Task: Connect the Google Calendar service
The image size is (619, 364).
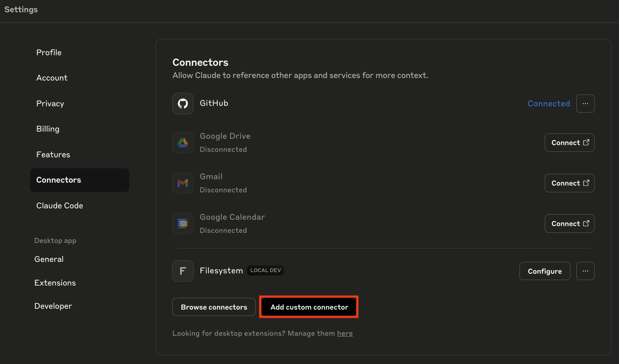Action: click(569, 224)
